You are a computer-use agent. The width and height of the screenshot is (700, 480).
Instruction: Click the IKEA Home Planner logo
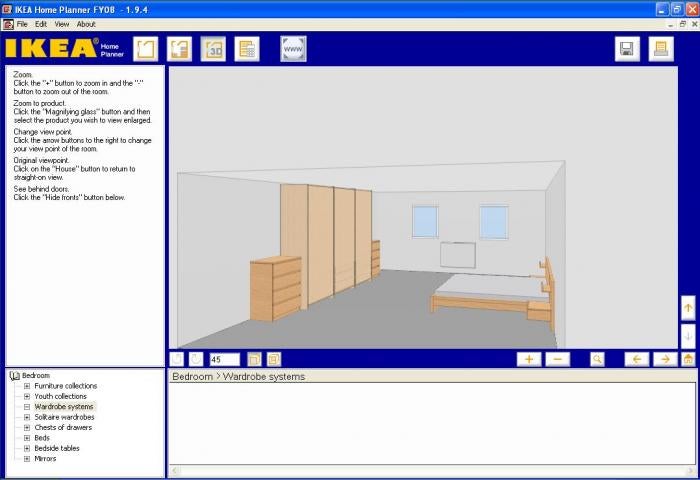64,48
